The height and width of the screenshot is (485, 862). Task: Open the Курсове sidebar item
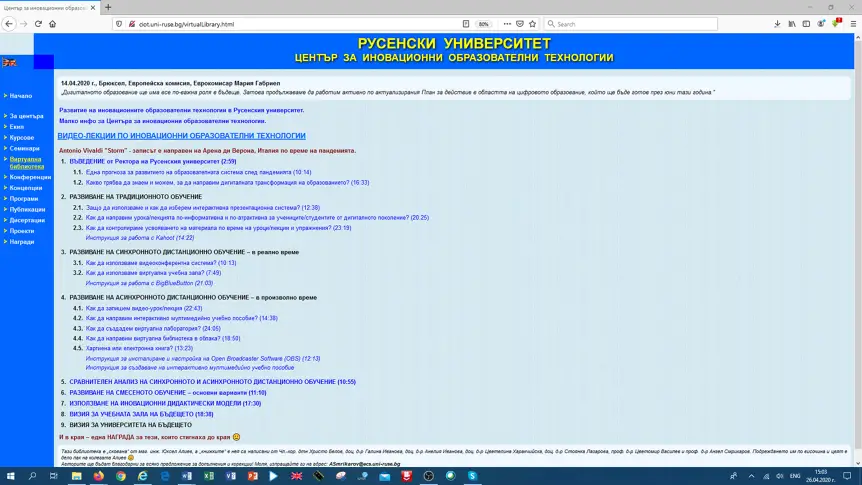coord(21,137)
